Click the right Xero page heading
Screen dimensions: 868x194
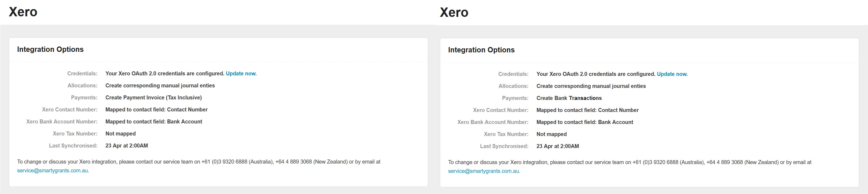[x=454, y=13]
